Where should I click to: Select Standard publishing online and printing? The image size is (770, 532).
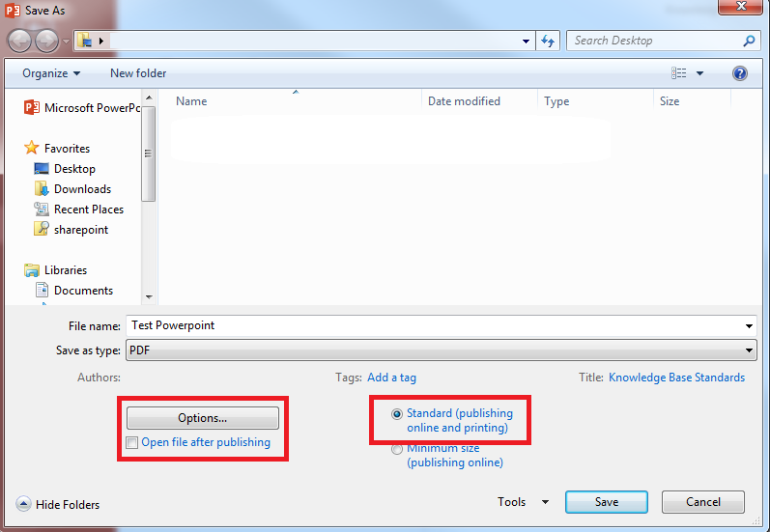click(397, 414)
